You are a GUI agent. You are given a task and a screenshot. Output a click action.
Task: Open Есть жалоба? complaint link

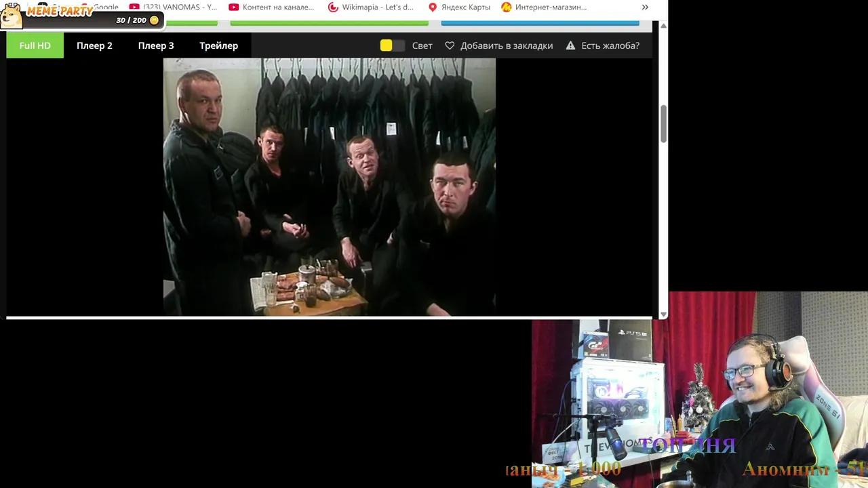pos(610,45)
